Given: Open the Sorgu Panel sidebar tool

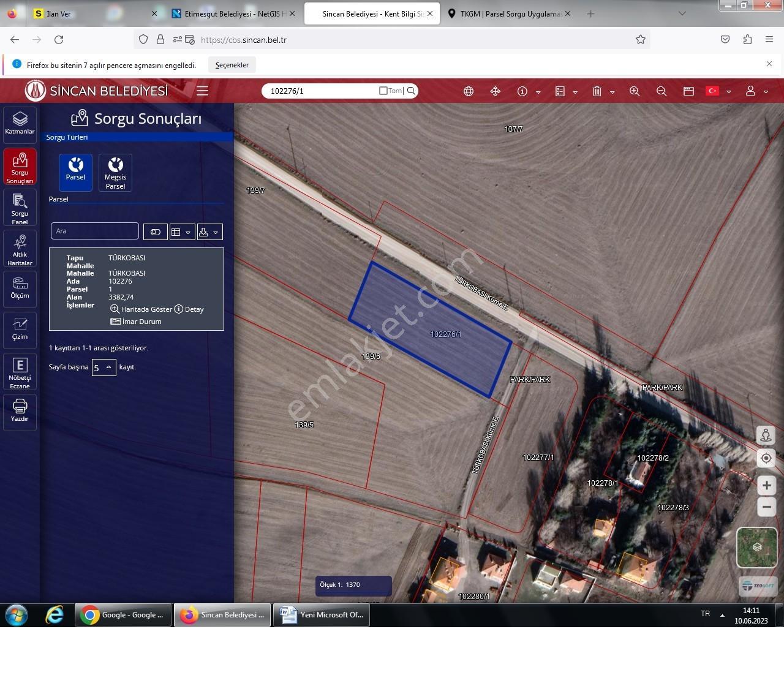Looking at the screenshot, I should click(20, 208).
